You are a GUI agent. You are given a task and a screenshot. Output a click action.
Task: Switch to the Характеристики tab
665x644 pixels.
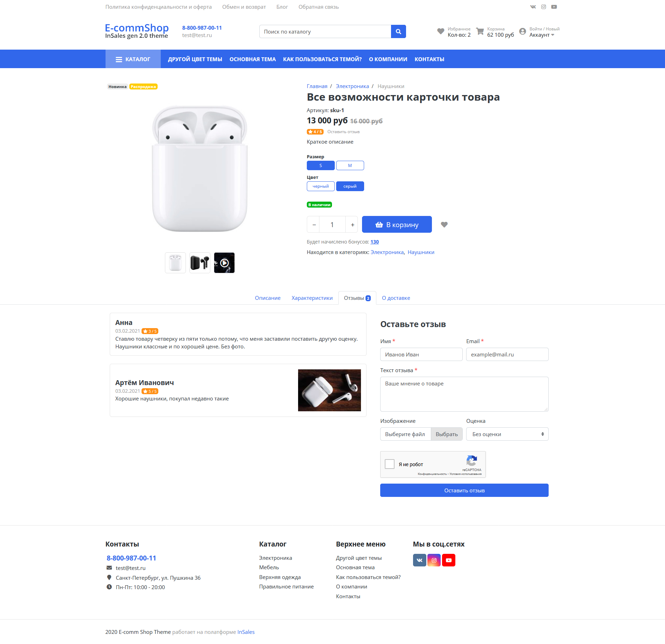click(x=312, y=298)
